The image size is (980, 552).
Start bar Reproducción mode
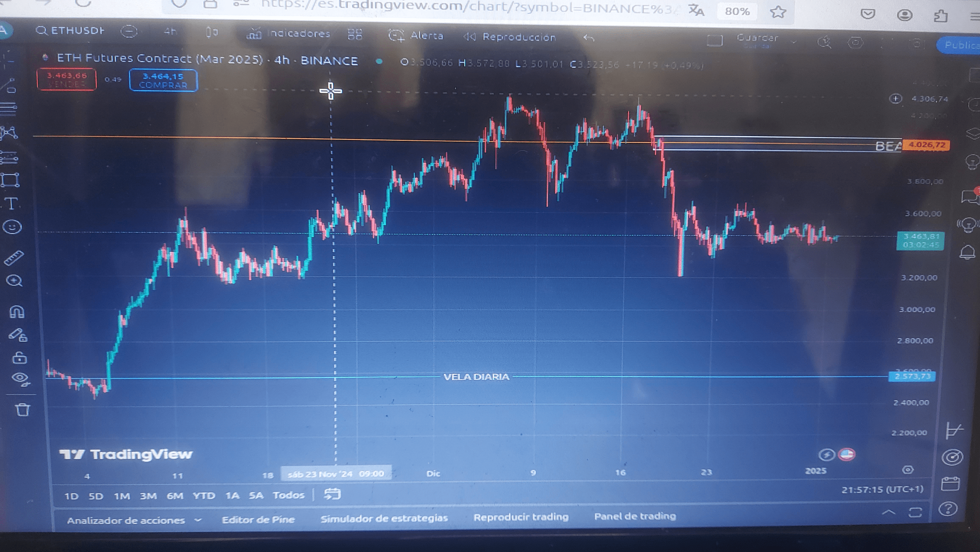[509, 37]
